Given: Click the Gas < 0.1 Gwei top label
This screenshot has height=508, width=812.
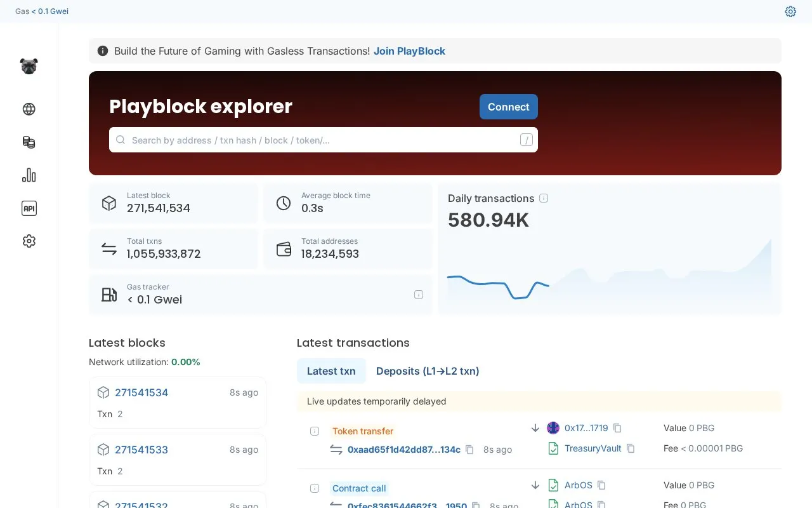Looking at the screenshot, I should (x=42, y=11).
